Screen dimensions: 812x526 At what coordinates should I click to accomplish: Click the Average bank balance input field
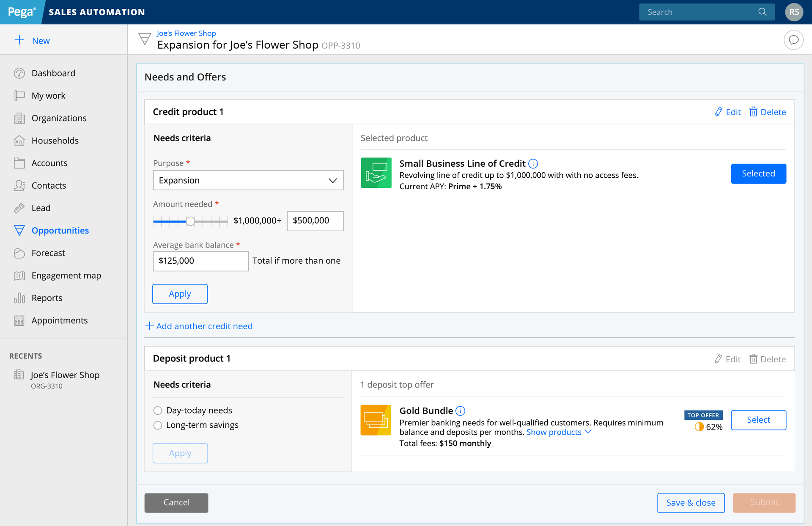[200, 261]
